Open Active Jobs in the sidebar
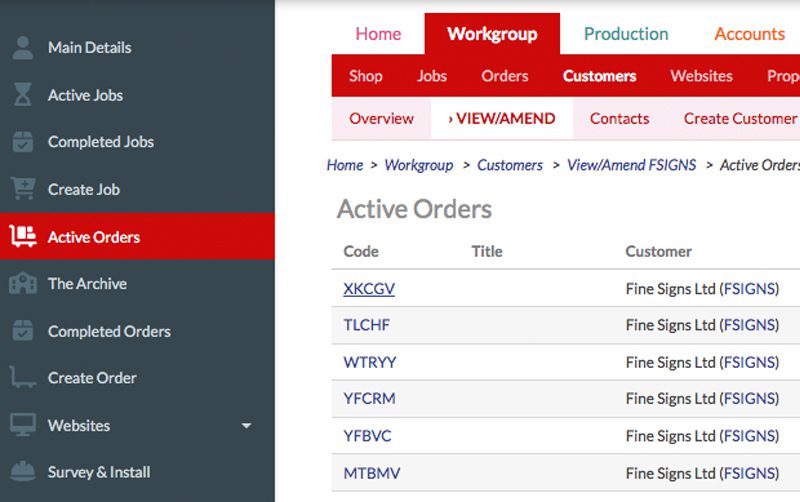 point(85,95)
